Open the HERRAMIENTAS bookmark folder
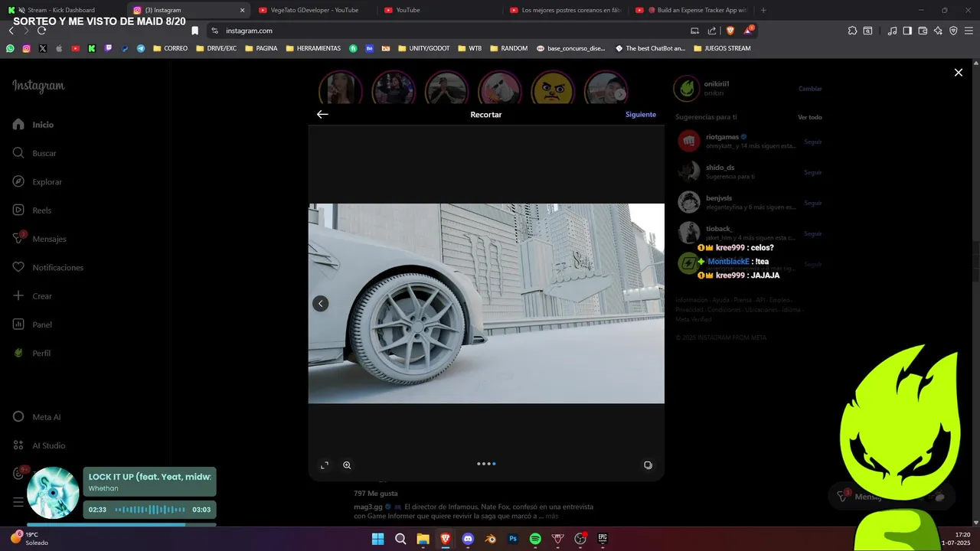Image resolution: width=980 pixels, height=551 pixels. pos(313,48)
